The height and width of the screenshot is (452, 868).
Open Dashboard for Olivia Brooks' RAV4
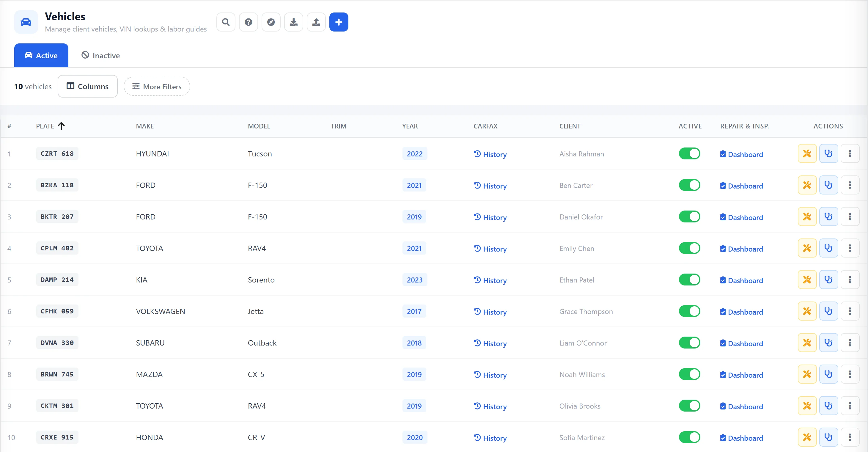tap(741, 407)
